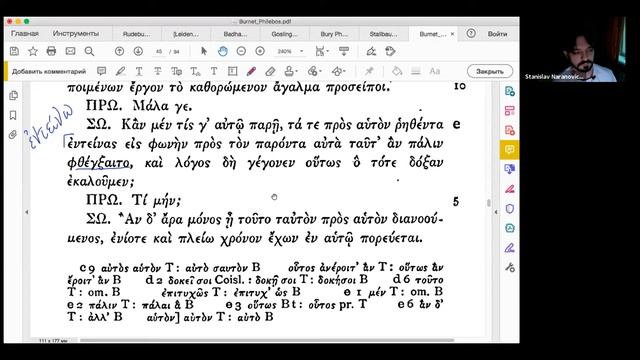Click the Aa text properties icon
Viewport: 640px width, 360px height.
coord(434,71)
